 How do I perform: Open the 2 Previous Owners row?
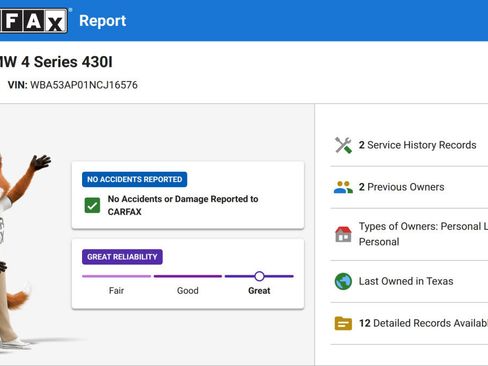[409, 187]
